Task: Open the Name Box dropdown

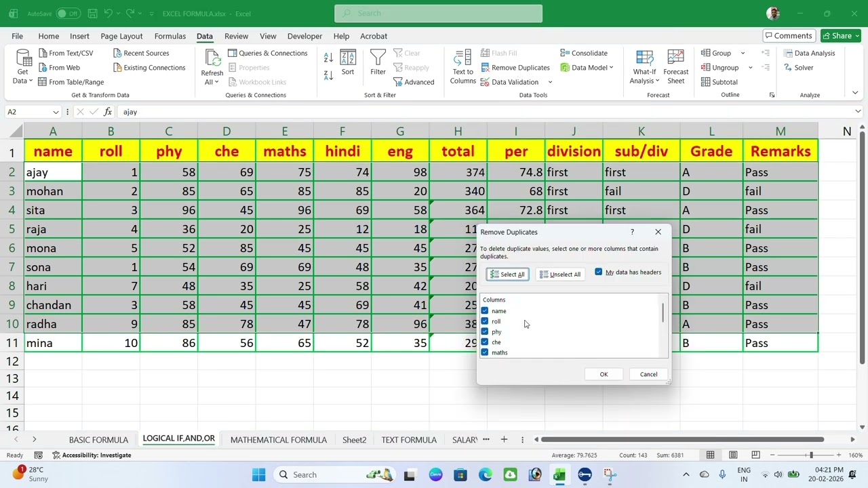Action: pyautogui.click(x=56, y=112)
